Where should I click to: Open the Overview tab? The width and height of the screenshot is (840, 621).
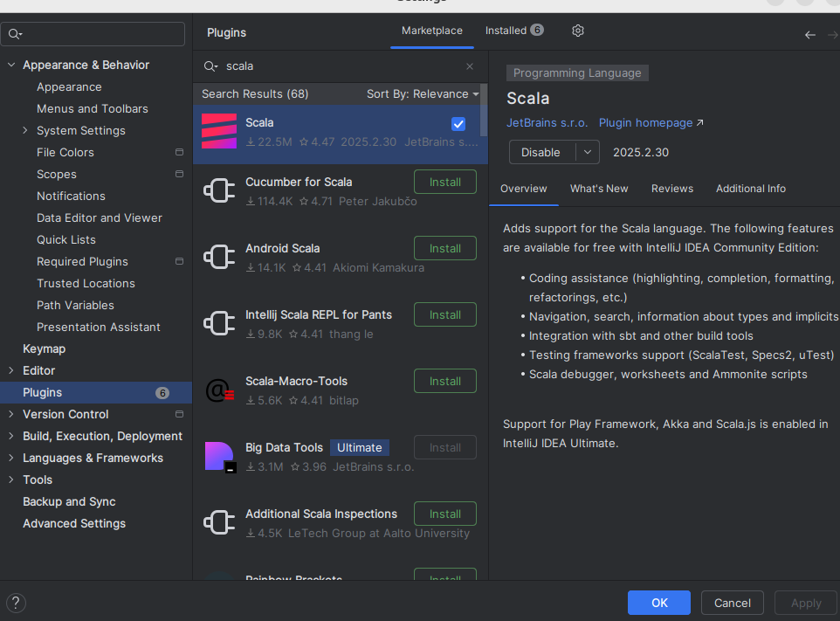pyautogui.click(x=523, y=189)
